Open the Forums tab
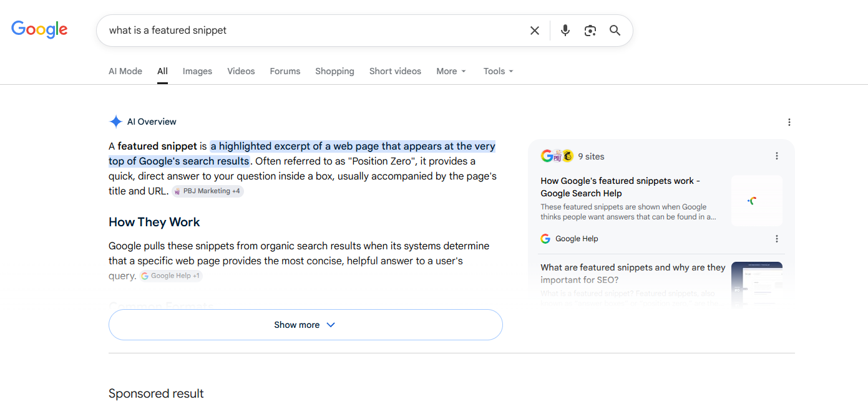This screenshot has height=412, width=868. pyautogui.click(x=285, y=71)
